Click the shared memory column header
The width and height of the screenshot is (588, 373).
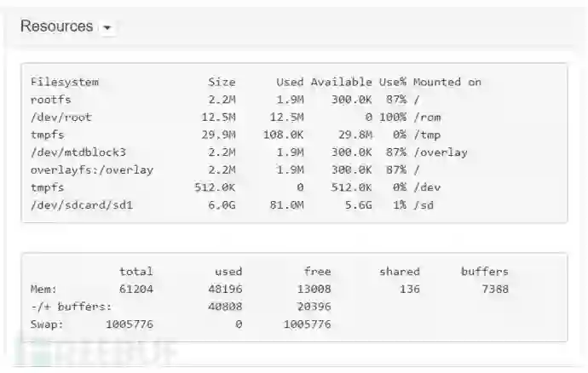[x=400, y=272]
